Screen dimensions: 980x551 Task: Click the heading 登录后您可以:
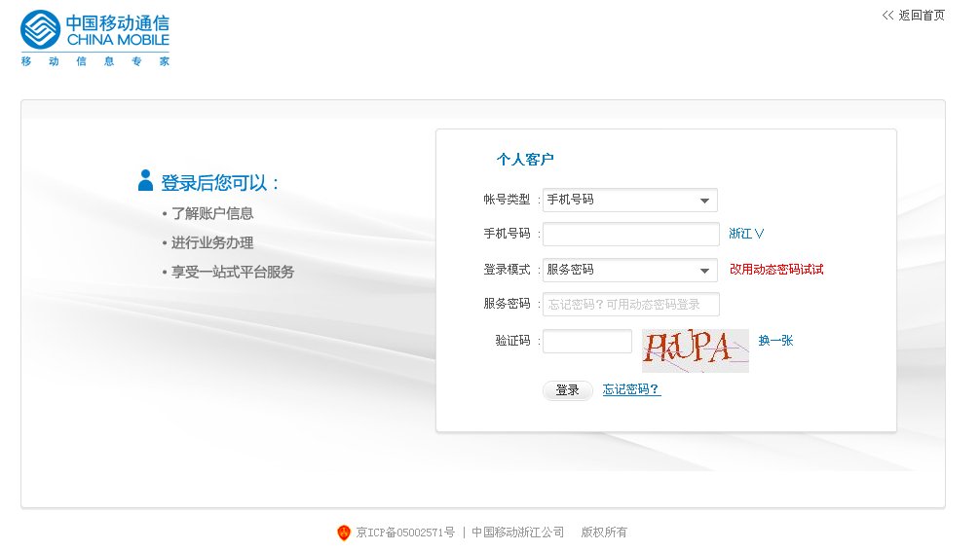[219, 183]
